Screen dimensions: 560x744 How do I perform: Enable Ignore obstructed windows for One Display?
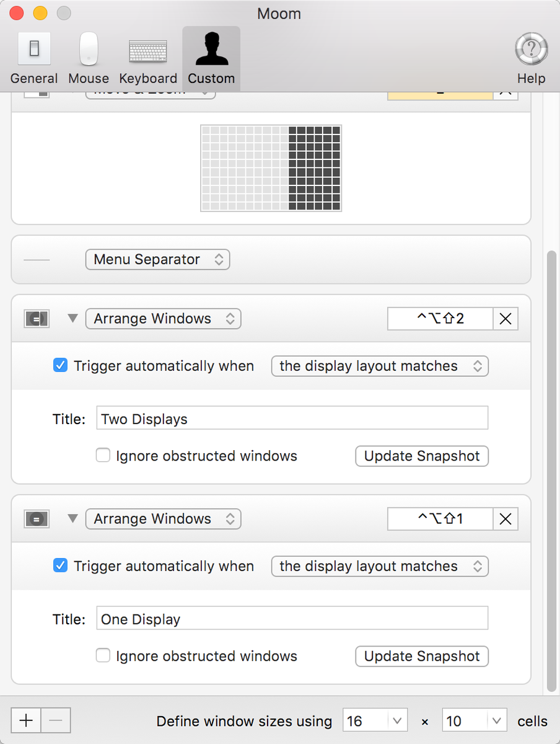tap(103, 656)
